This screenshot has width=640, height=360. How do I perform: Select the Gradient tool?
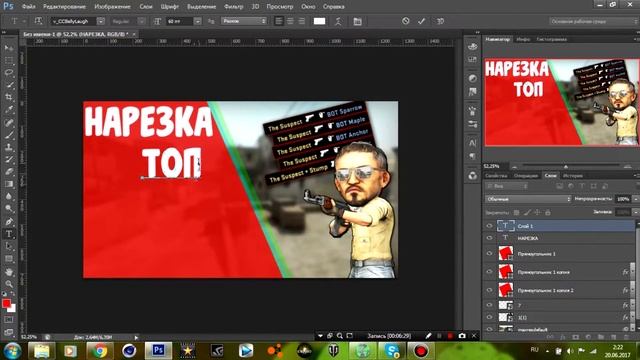coord(9,184)
